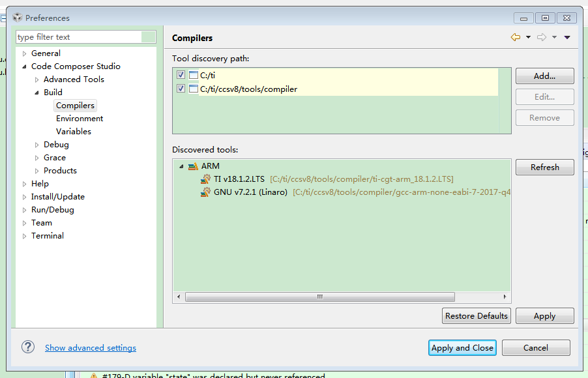This screenshot has width=588, height=378.
Task: Click the back navigation arrow icon
Action: (x=515, y=37)
